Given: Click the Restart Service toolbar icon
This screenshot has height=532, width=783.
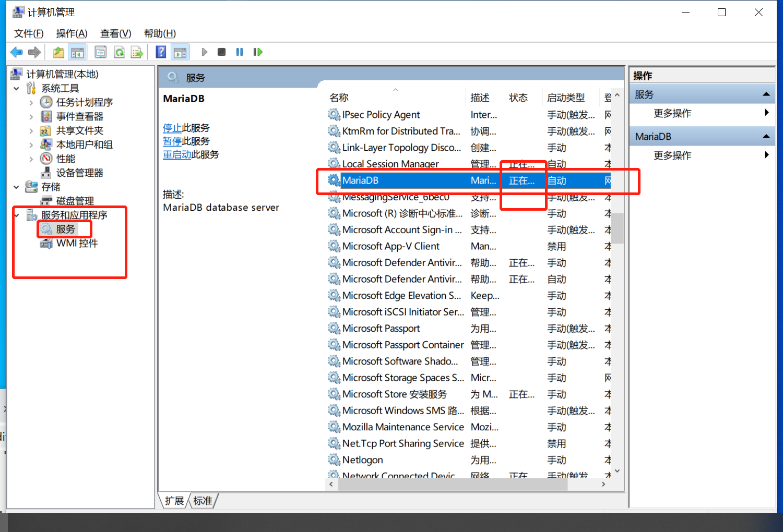Looking at the screenshot, I should [x=258, y=52].
